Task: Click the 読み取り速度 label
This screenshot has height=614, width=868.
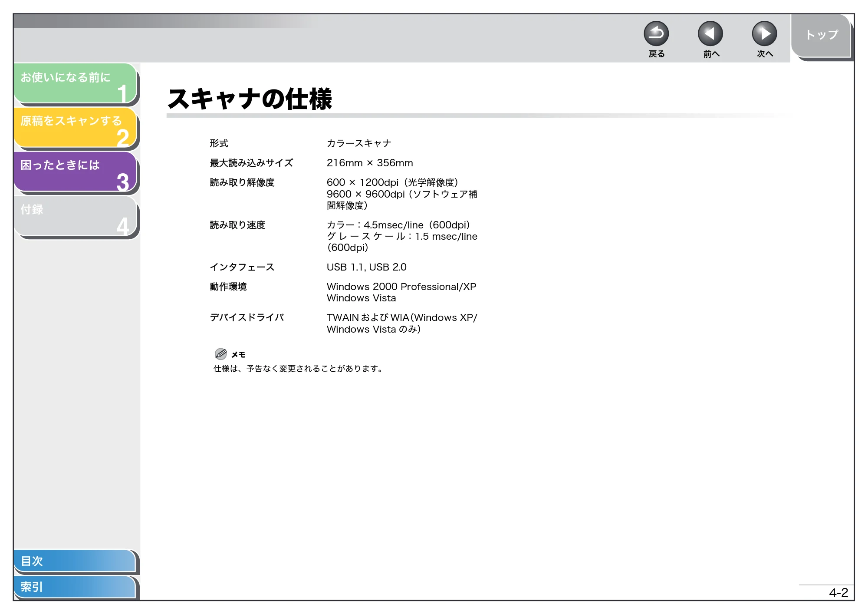Action: 237,225
